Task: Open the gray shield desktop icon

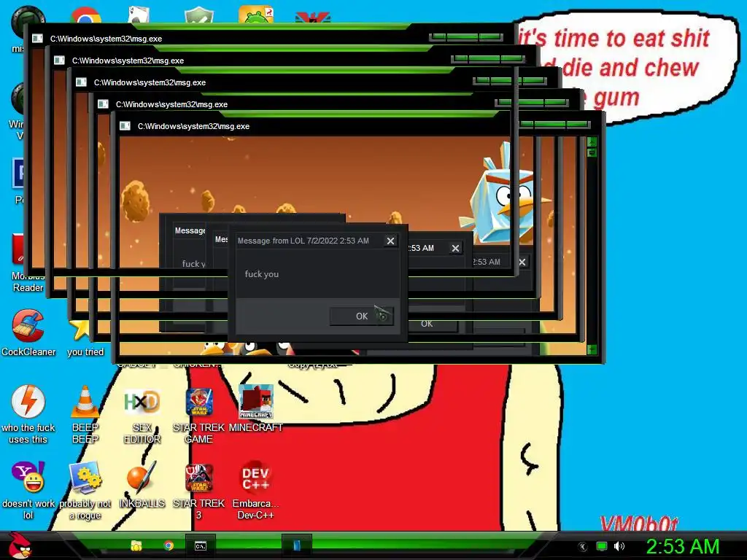Action: click(x=199, y=16)
